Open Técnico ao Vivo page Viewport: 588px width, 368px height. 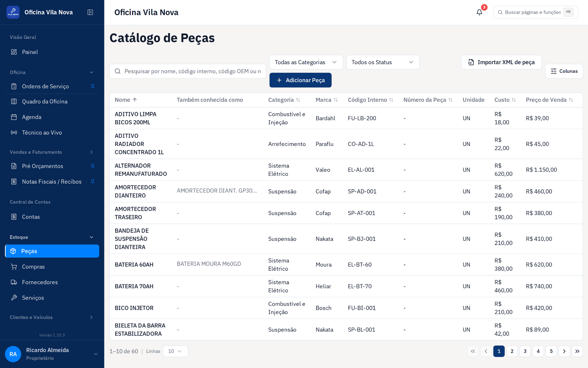[x=52, y=132]
